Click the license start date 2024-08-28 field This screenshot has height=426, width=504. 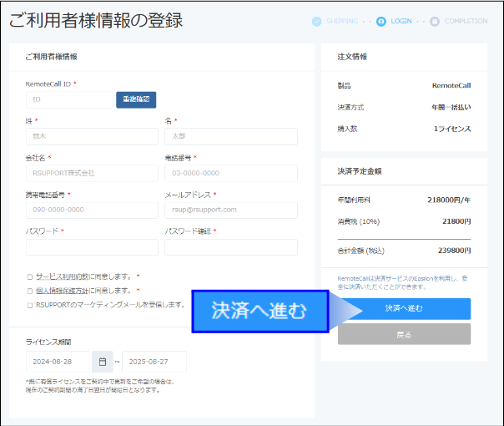(58, 362)
